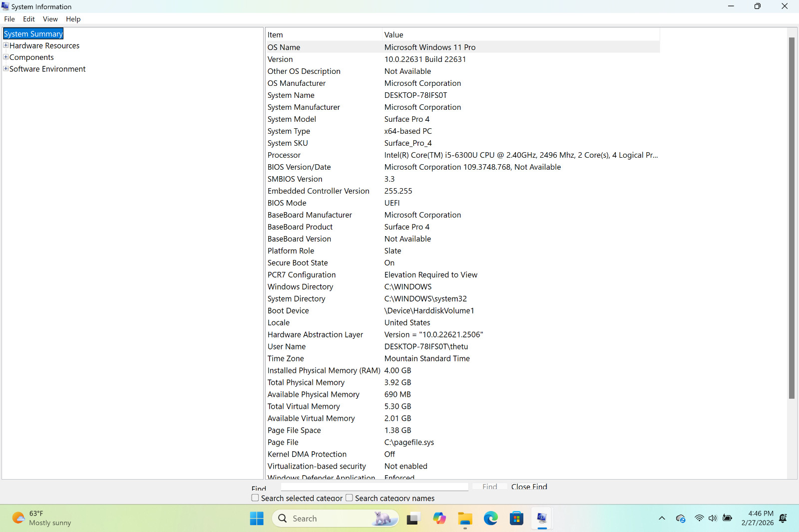The width and height of the screenshot is (799, 532).
Task: Select System Summary in the tree
Action: pyautogui.click(x=33, y=34)
